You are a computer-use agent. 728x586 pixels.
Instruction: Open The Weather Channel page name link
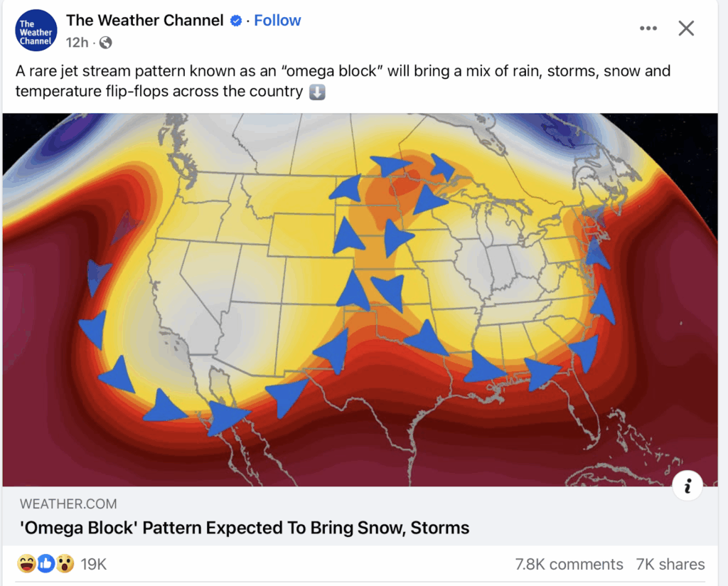(145, 21)
